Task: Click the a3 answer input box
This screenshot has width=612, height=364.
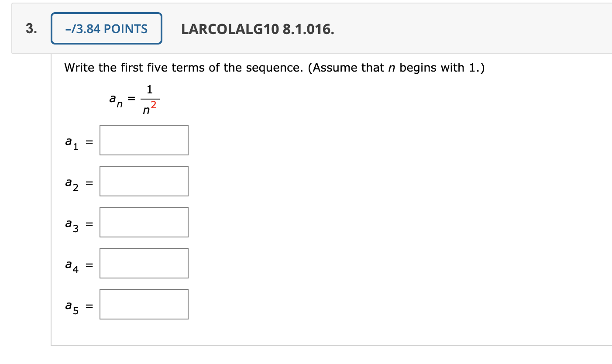Action: [x=144, y=222]
